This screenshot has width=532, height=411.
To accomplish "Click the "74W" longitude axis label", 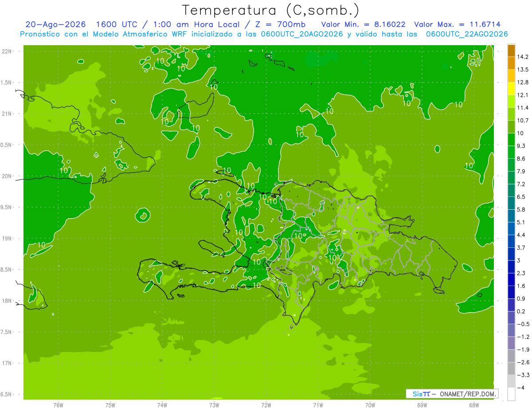I will pos(162,405).
